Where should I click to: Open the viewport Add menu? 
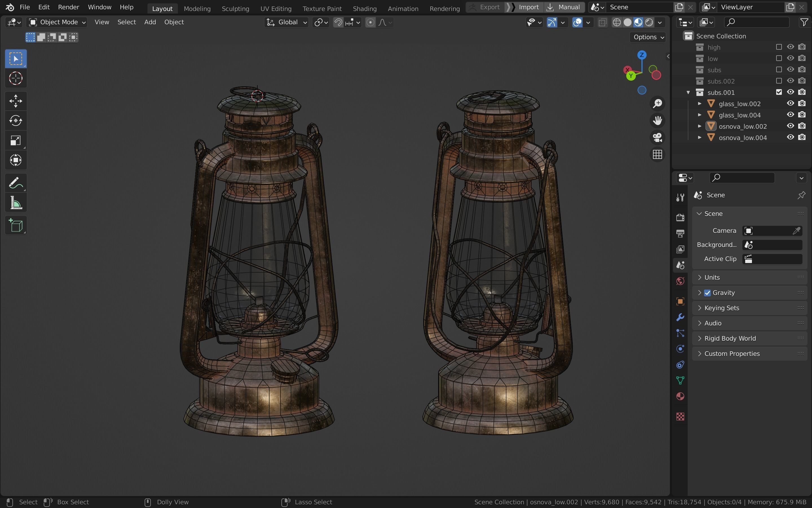150,22
